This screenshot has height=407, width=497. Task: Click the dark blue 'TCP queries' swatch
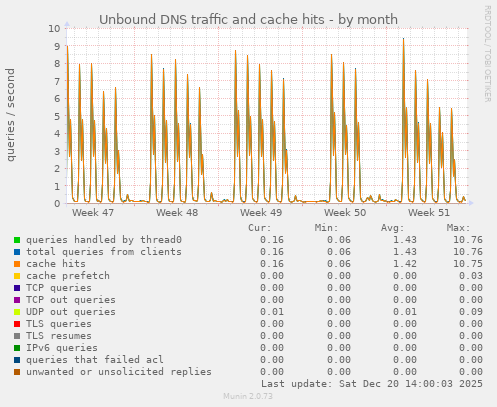point(17,288)
